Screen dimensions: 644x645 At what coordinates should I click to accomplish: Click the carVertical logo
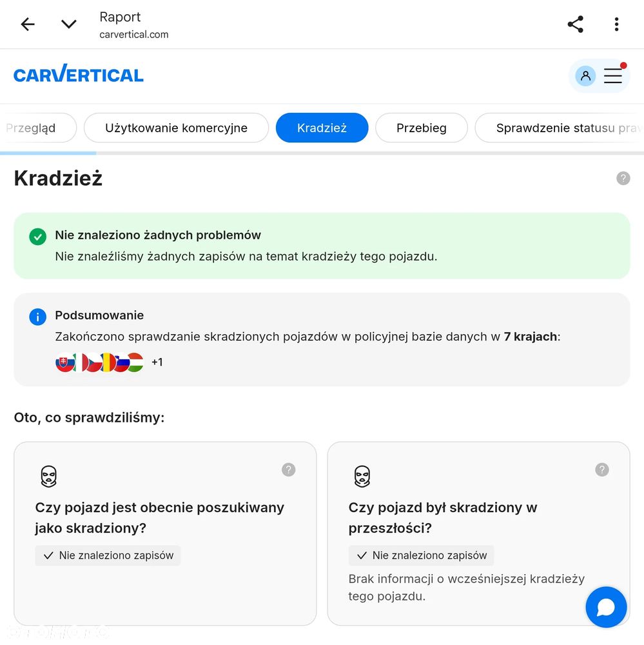point(79,74)
